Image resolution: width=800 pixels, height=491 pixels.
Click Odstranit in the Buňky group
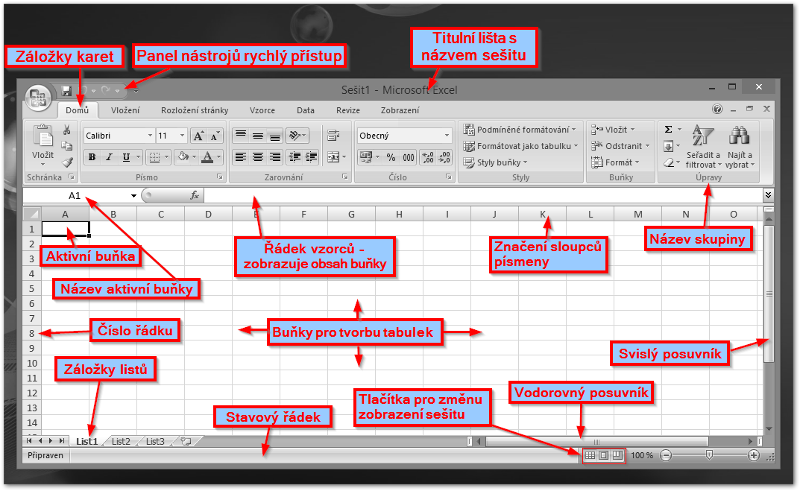620,146
